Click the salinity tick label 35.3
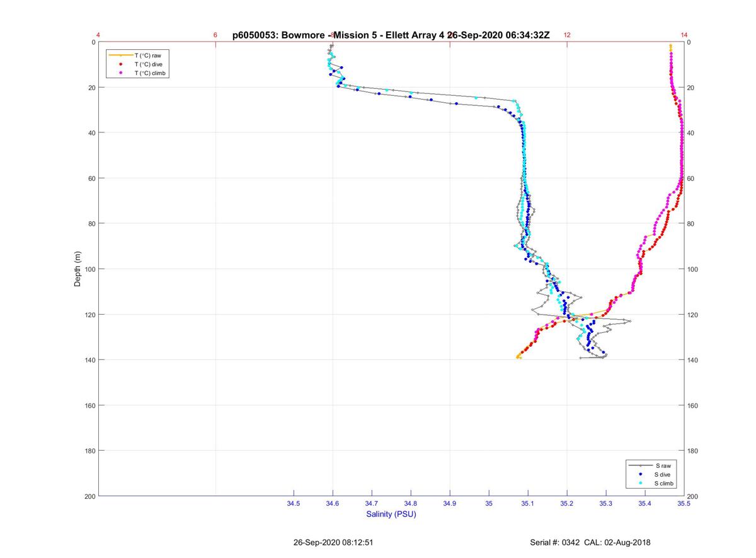The width and height of the screenshot is (756, 558). point(606,503)
